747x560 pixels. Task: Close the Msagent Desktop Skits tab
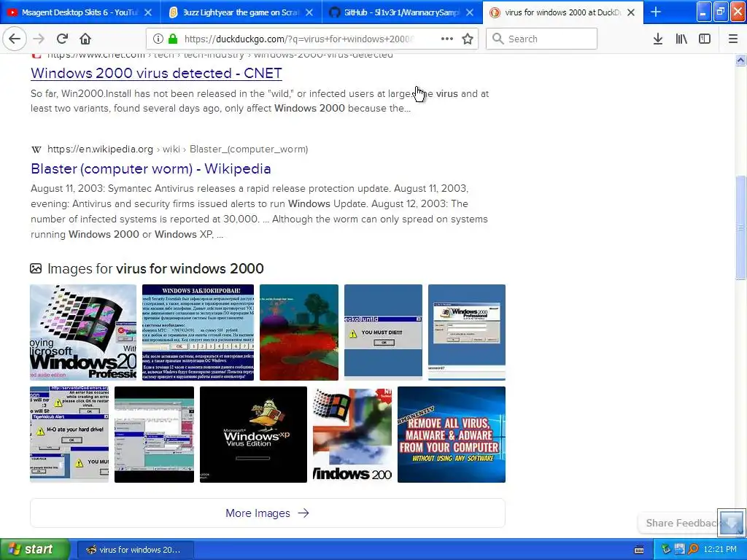coord(148,12)
